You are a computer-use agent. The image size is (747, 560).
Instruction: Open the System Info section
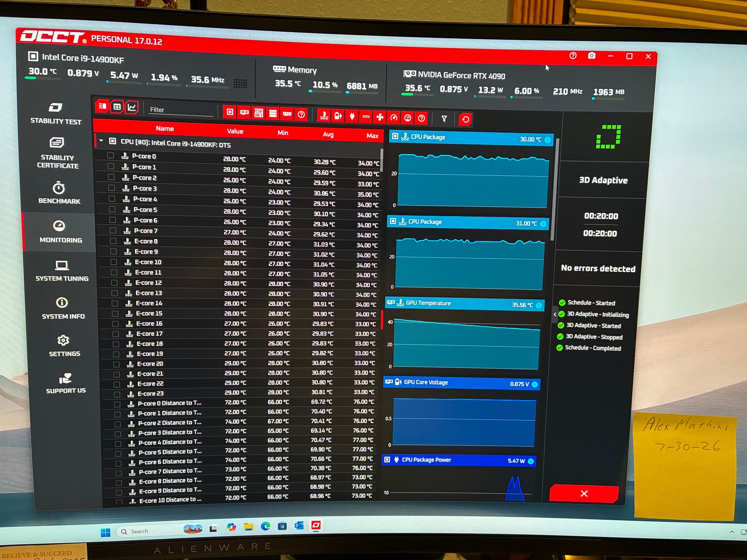(x=63, y=308)
